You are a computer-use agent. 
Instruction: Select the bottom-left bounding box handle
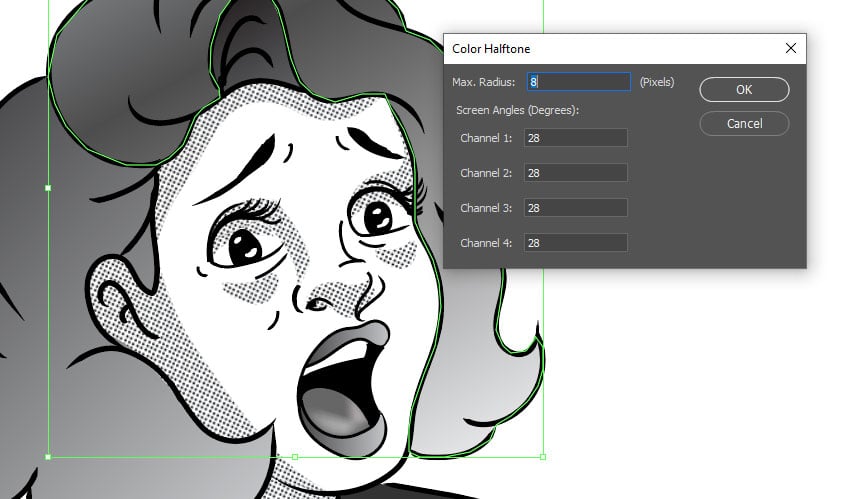tap(48, 457)
